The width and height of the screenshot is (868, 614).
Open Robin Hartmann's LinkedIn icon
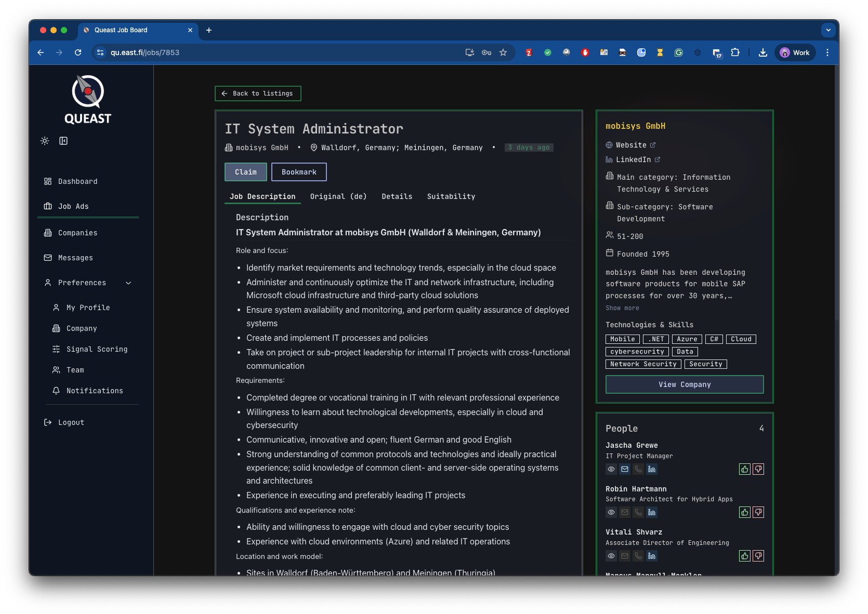[x=652, y=512]
